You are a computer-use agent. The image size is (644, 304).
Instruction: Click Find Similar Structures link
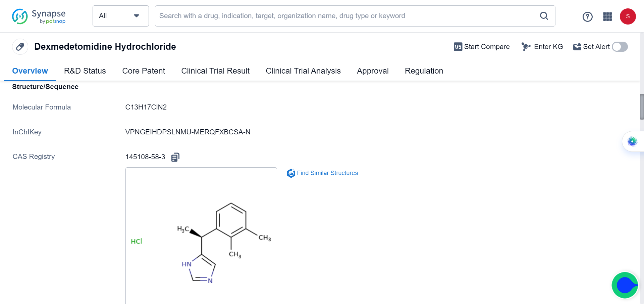click(327, 173)
